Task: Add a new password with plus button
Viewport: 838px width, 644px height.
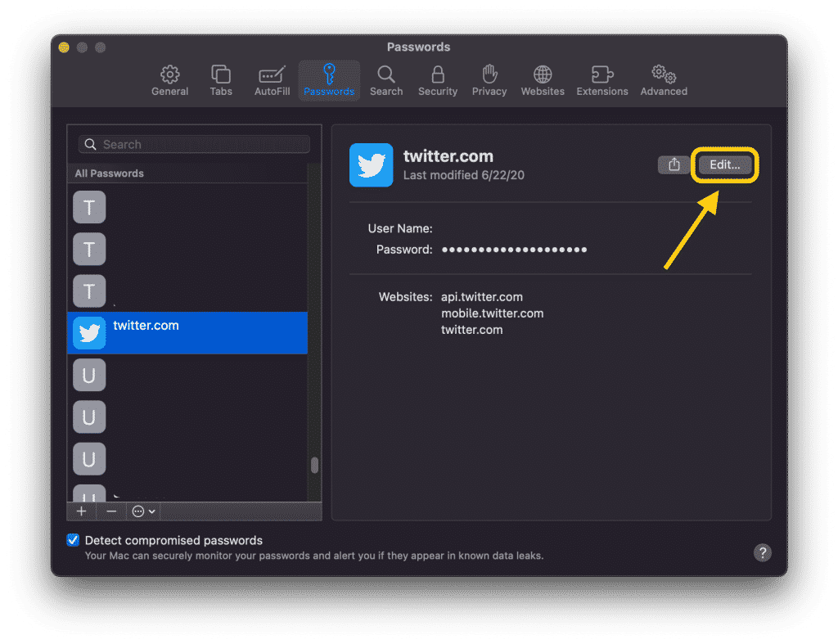Action: coord(81,511)
